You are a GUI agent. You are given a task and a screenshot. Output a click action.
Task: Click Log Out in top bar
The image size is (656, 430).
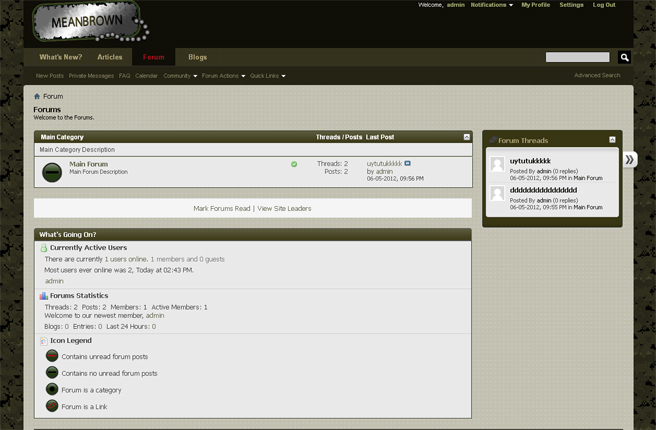(x=603, y=5)
